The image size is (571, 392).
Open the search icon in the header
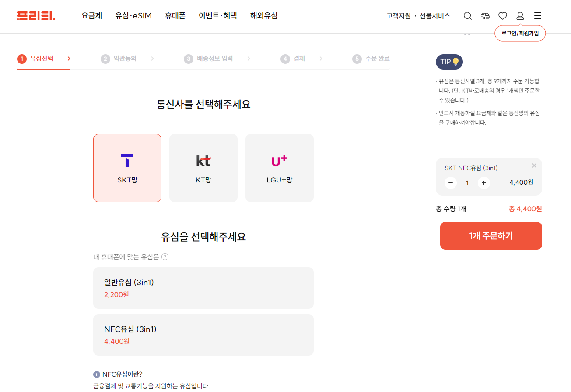click(467, 15)
